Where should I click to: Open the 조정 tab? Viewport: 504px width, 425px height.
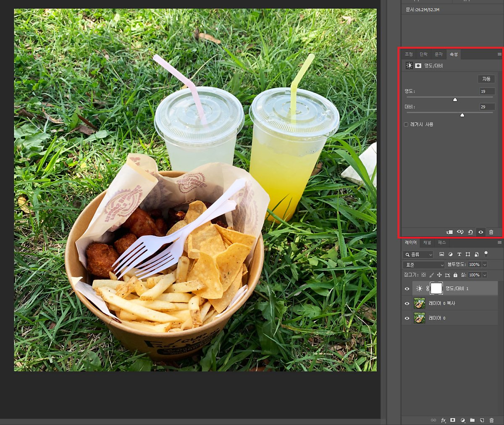click(x=409, y=55)
